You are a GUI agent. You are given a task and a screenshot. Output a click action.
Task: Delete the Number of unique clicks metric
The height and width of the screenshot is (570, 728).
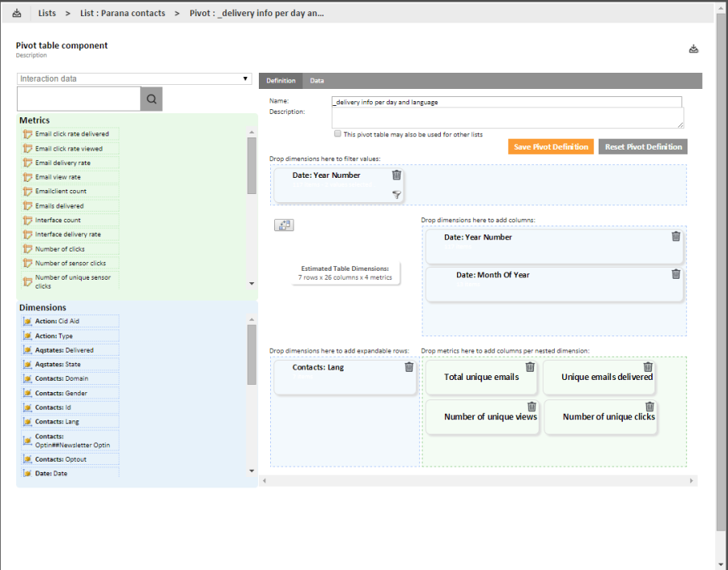pos(650,406)
